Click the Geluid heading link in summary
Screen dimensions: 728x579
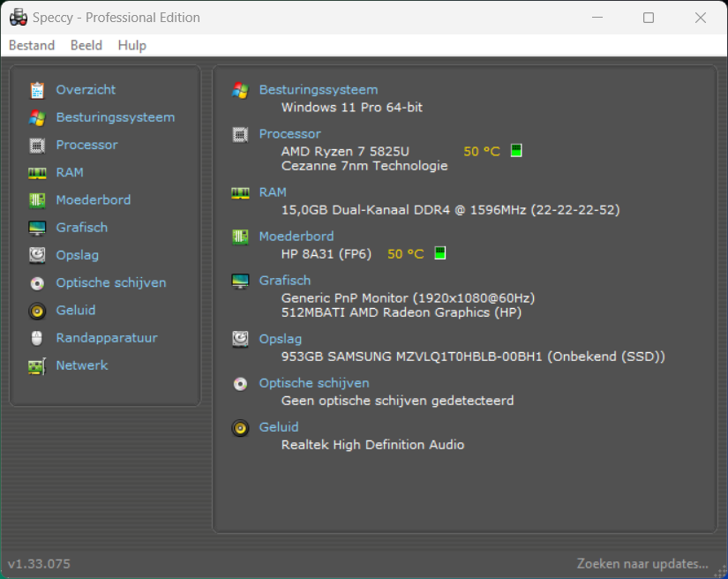(x=279, y=427)
